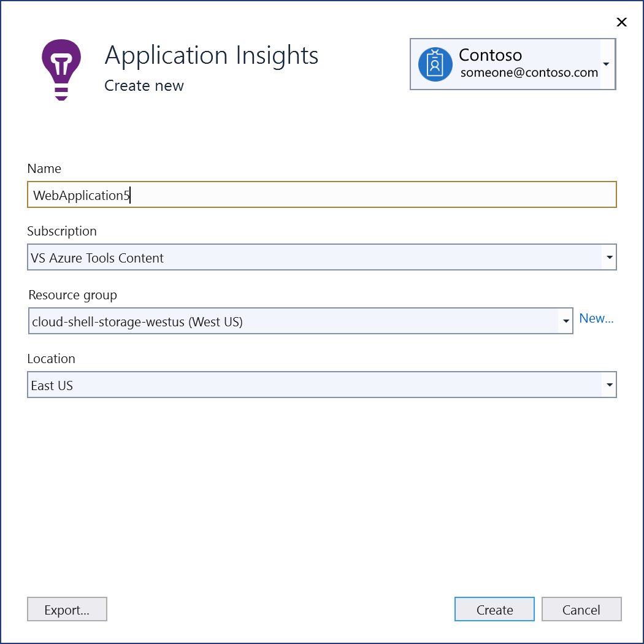Click the Contoso account panel
The width and height of the screenshot is (644, 644).
[513, 64]
